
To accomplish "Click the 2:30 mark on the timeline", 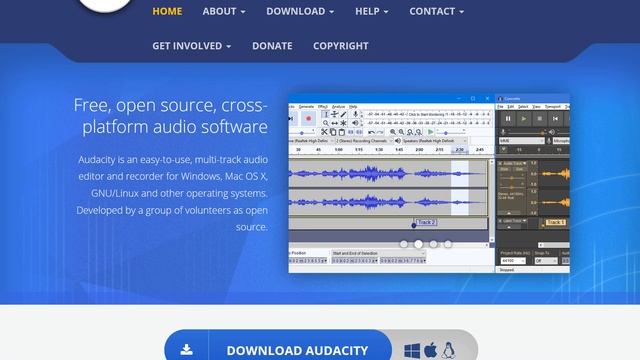I will point(459,150).
